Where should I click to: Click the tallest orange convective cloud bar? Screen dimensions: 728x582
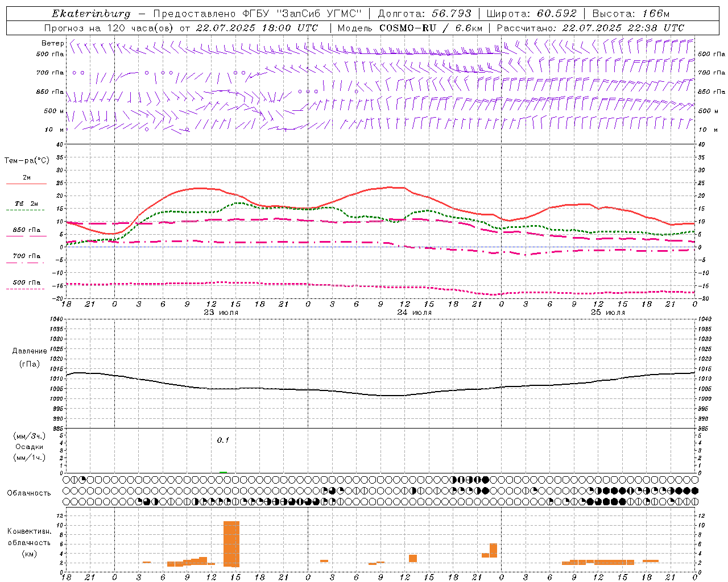(231, 544)
